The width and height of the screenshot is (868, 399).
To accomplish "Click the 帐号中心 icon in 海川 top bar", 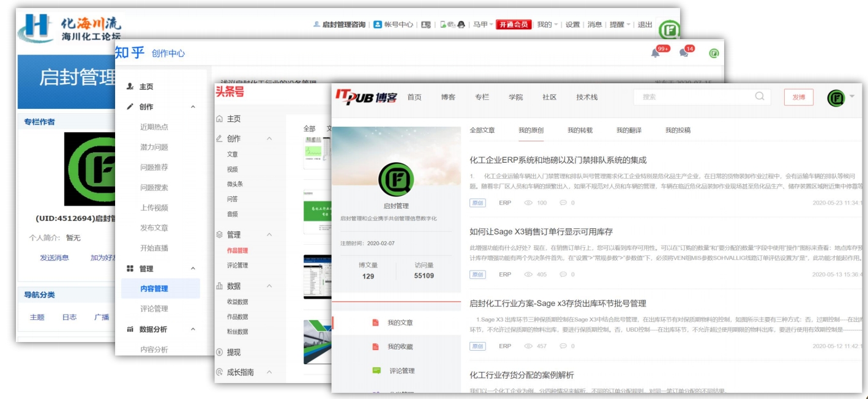I will 378,24.
